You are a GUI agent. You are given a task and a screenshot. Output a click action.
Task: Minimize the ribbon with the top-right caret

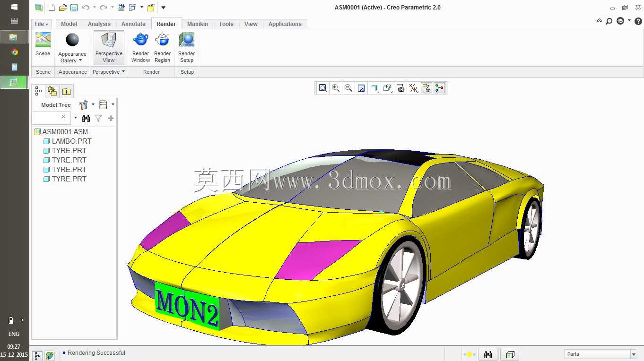[x=599, y=21]
